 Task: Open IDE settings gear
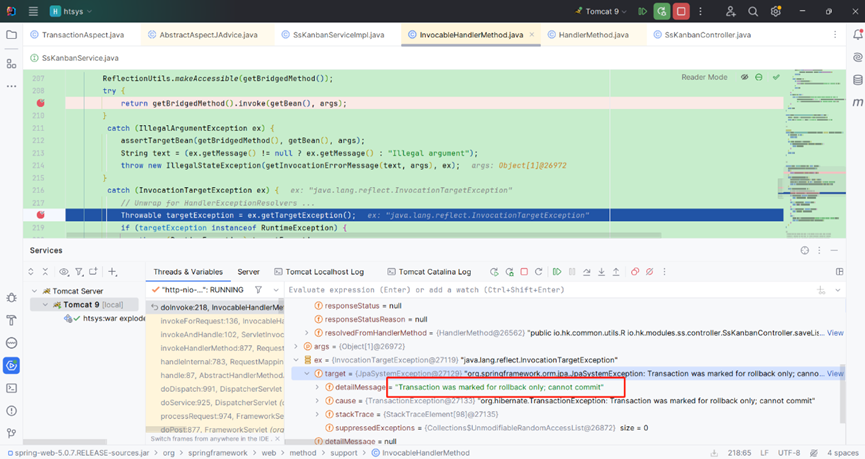click(x=776, y=11)
